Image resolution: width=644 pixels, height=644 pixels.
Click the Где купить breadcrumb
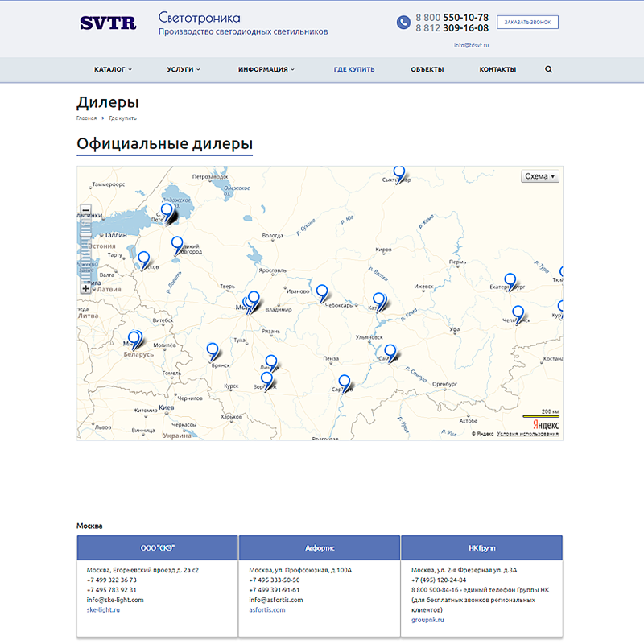(x=122, y=118)
